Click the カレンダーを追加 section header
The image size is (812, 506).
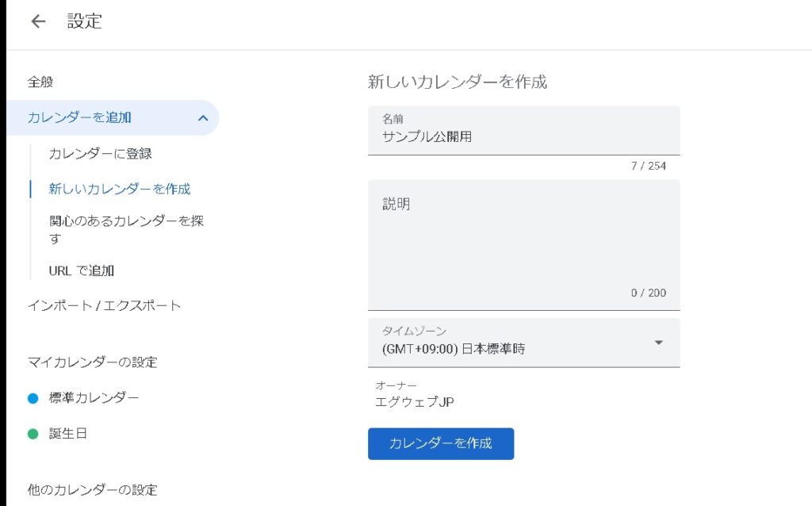point(79,118)
